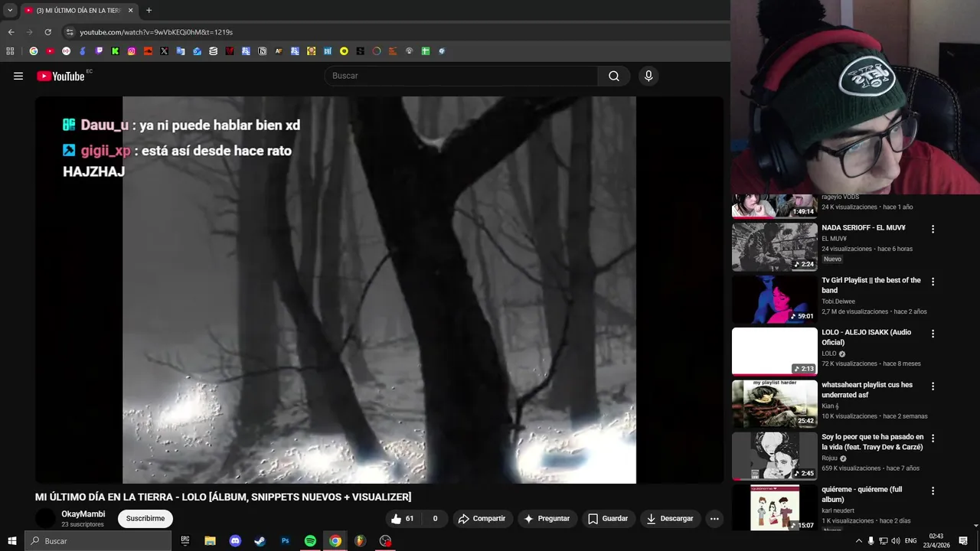Open the SoundCloud bookmark

coord(148,51)
